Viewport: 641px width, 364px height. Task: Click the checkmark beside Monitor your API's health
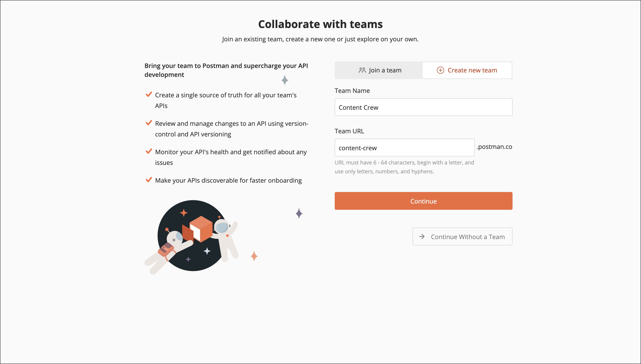149,152
